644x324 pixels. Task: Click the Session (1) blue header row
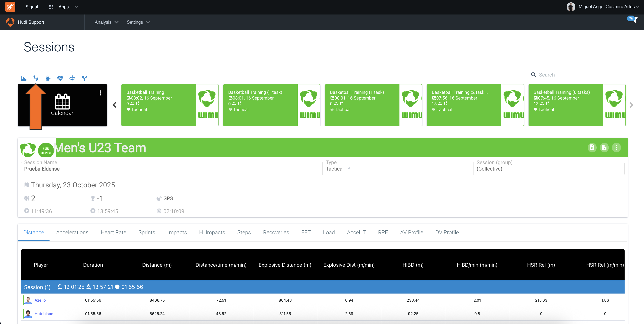coord(322,287)
